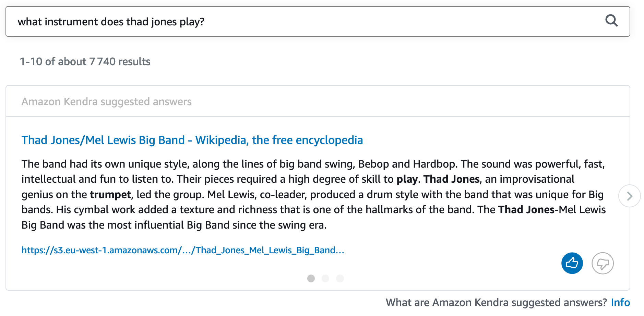Click the magnifying glass search icon
644x316 pixels.
(611, 21)
